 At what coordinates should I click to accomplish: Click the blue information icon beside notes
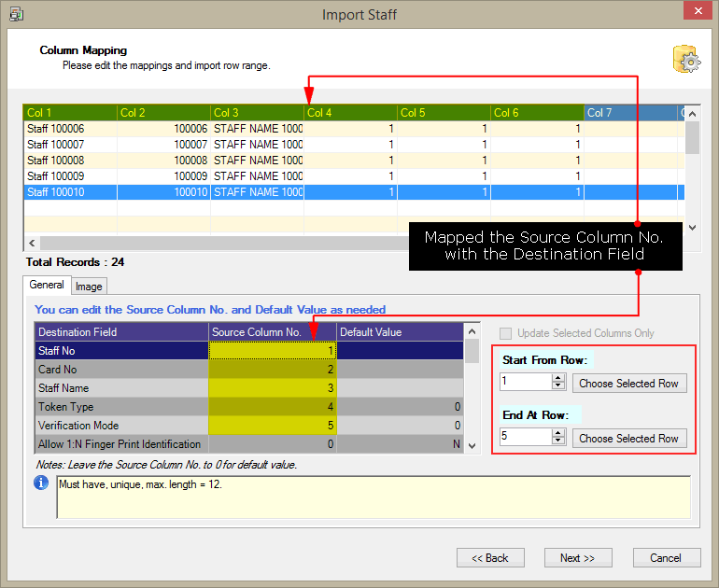tap(41, 483)
